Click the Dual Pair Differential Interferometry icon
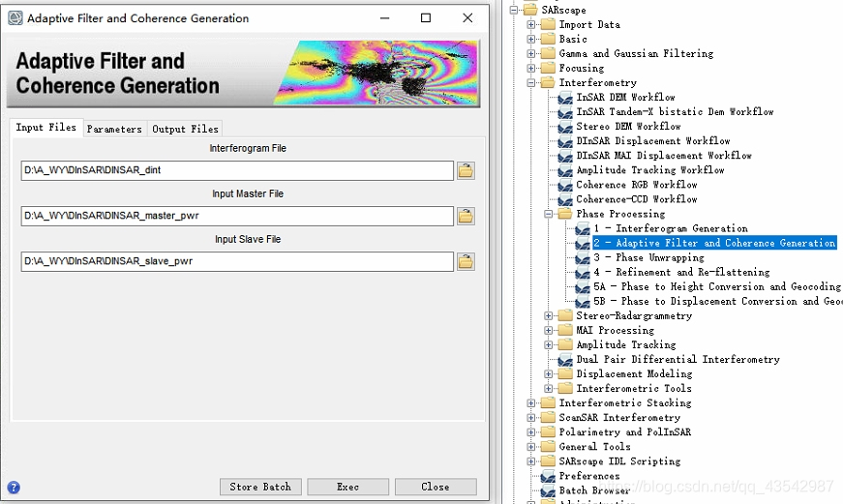This screenshot has height=504, width=843. (x=565, y=360)
